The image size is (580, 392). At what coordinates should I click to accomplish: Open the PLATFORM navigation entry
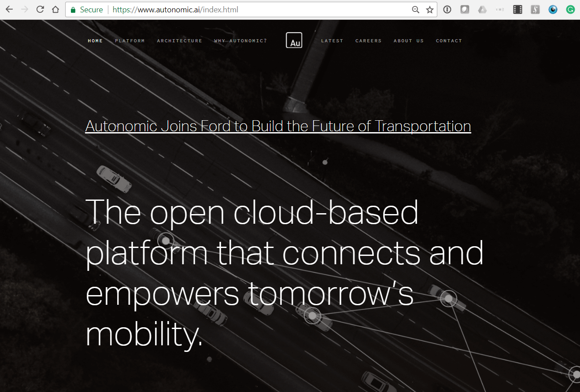click(130, 41)
